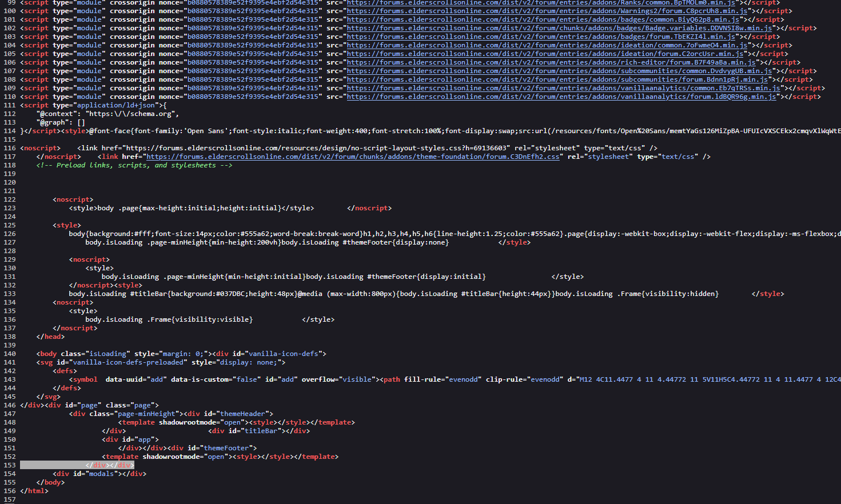This screenshot has height=504, width=841.
Task: Click the closing body tag on line 155
Action: pyautogui.click(x=50, y=482)
